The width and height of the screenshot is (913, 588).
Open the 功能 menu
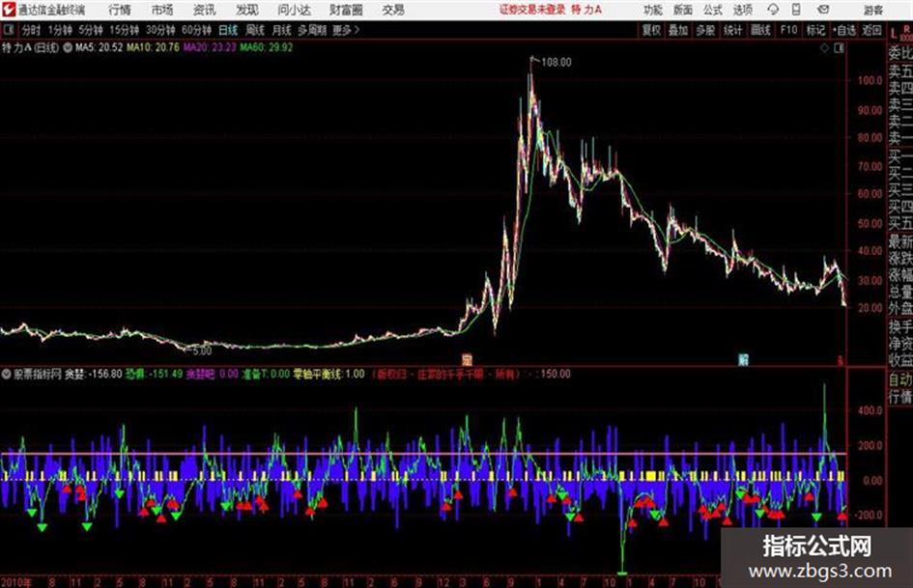click(x=653, y=10)
